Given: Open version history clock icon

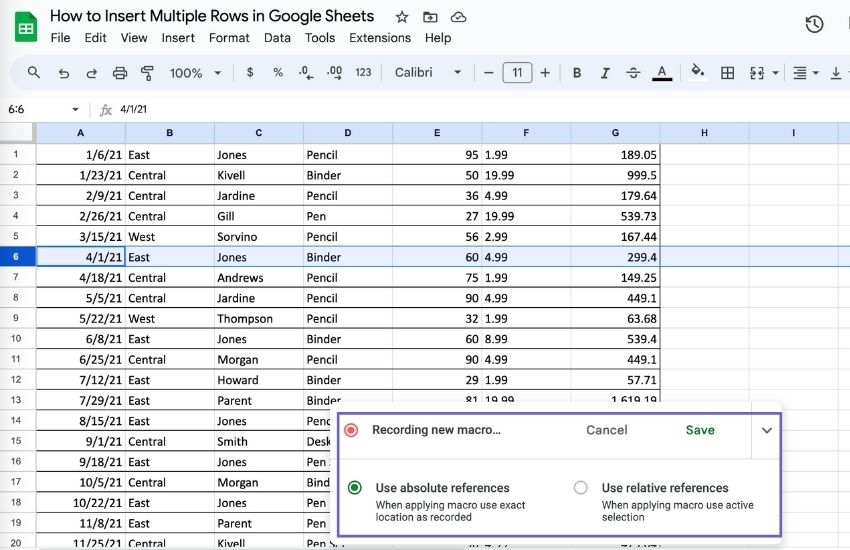Looking at the screenshot, I should (x=814, y=24).
